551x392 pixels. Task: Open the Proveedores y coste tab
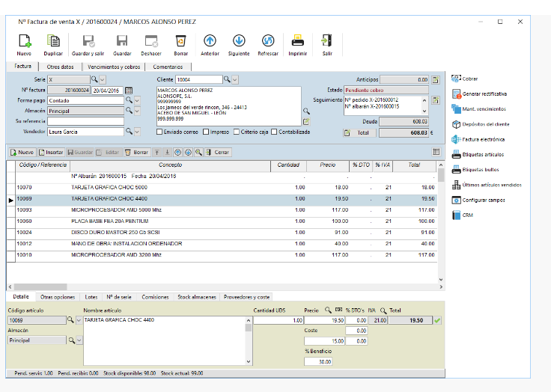[247, 297]
